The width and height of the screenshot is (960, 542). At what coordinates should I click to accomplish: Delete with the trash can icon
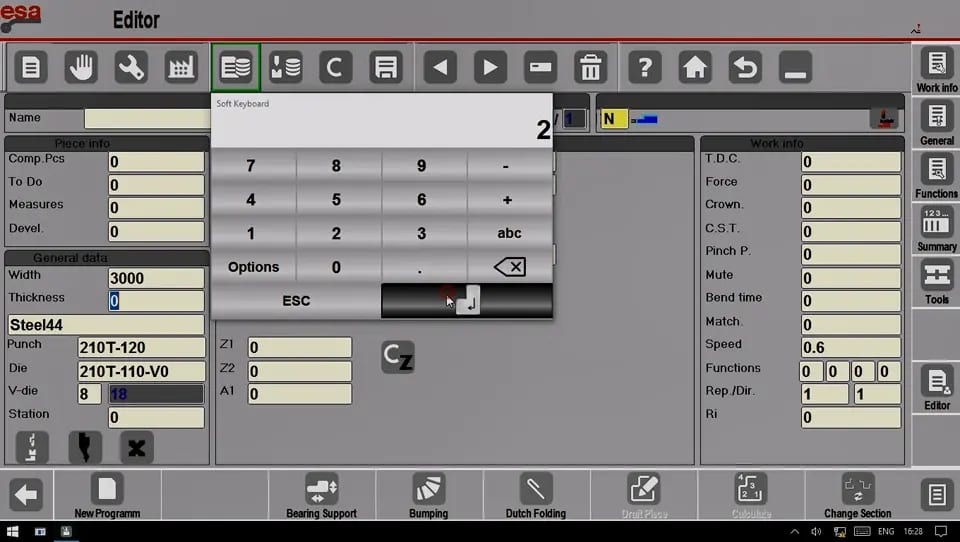[x=591, y=67]
